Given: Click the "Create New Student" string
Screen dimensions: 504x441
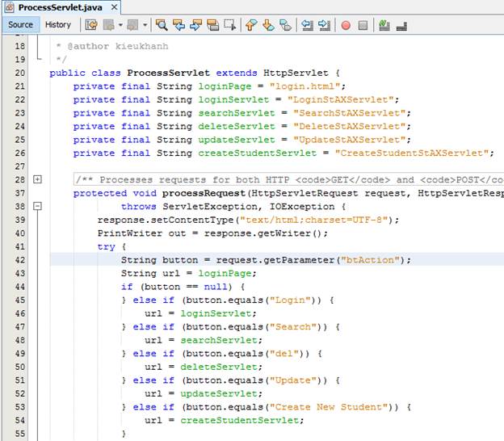Looking at the screenshot, I should [329, 407].
